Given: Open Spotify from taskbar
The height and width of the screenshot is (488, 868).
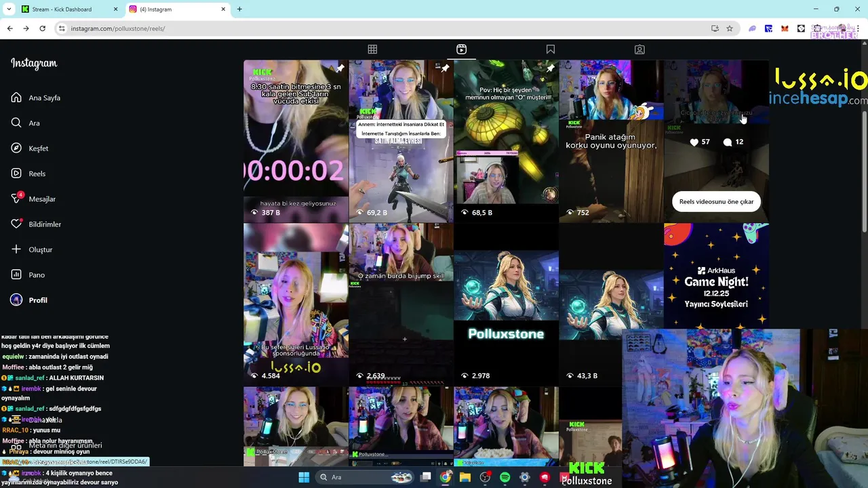Looking at the screenshot, I should 505,477.
